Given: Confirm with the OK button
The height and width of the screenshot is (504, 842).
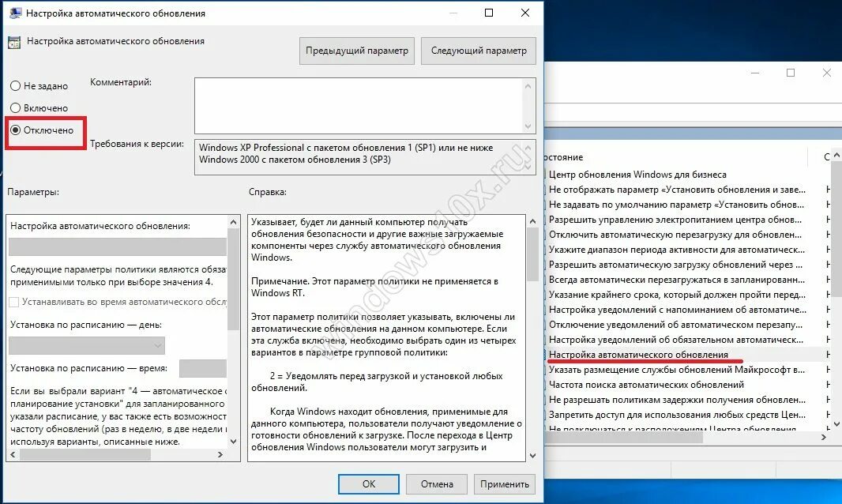Looking at the screenshot, I should (x=368, y=484).
